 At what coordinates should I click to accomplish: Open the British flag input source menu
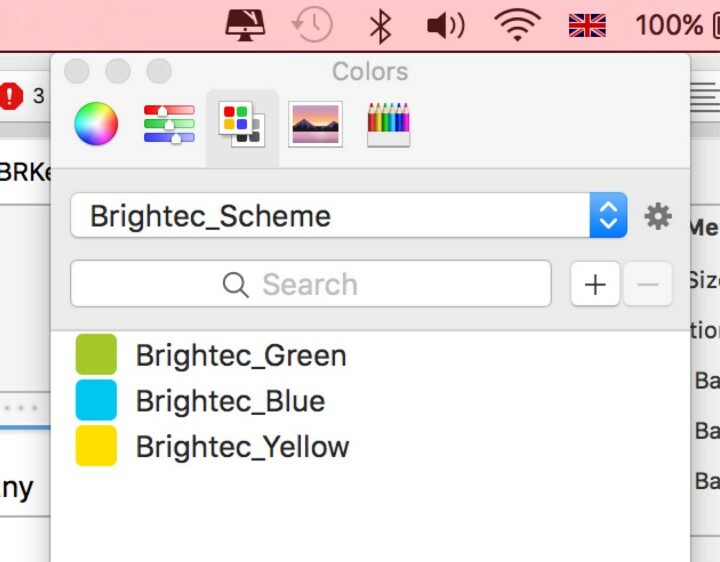[587, 25]
